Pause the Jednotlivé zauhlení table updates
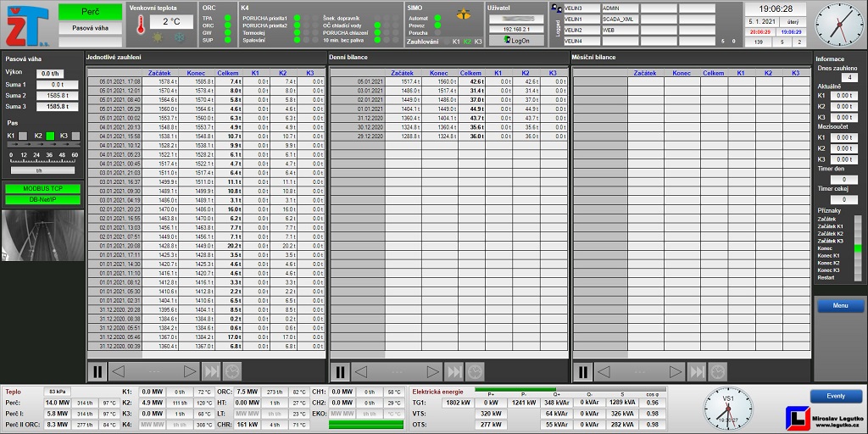The width and height of the screenshot is (868, 434). coord(97,371)
